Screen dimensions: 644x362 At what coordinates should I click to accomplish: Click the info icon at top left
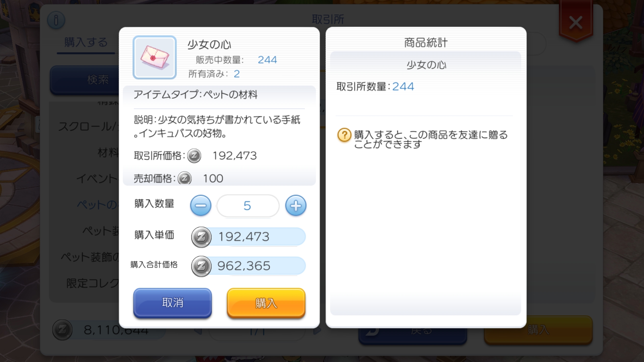coord(56,20)
